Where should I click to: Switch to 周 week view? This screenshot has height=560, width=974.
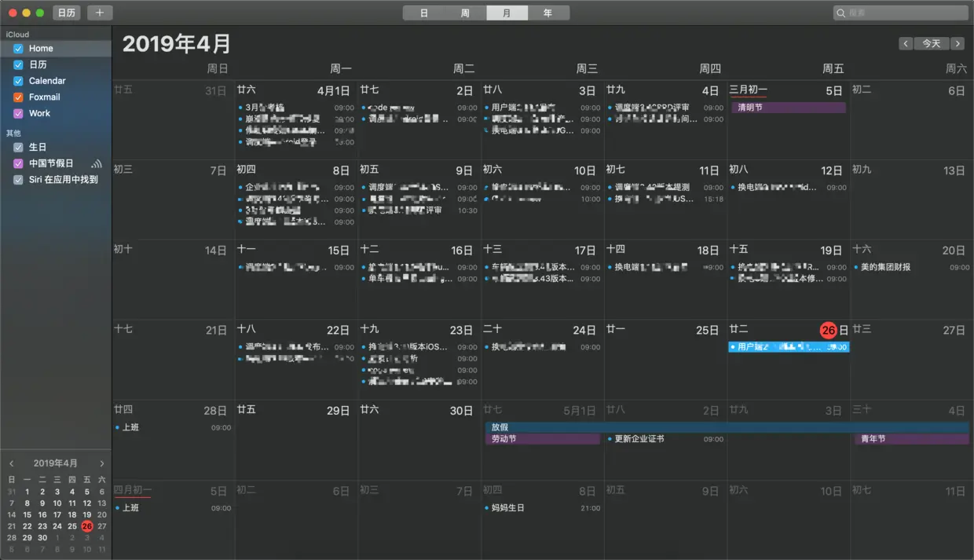(x=464, y=13)
